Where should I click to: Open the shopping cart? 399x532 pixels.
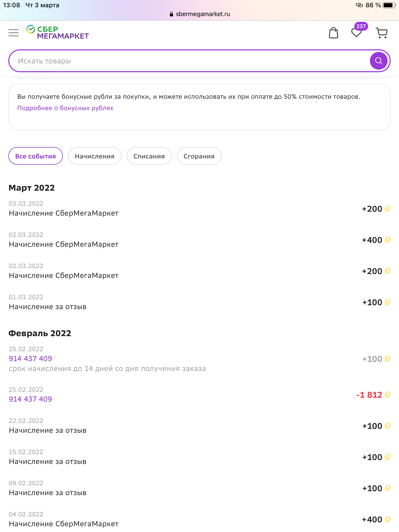pos(382,33)
